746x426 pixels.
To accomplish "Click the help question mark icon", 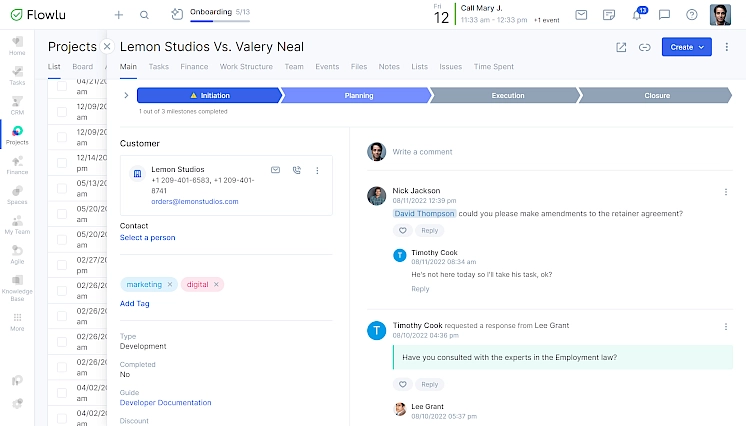I will (692, 15).
